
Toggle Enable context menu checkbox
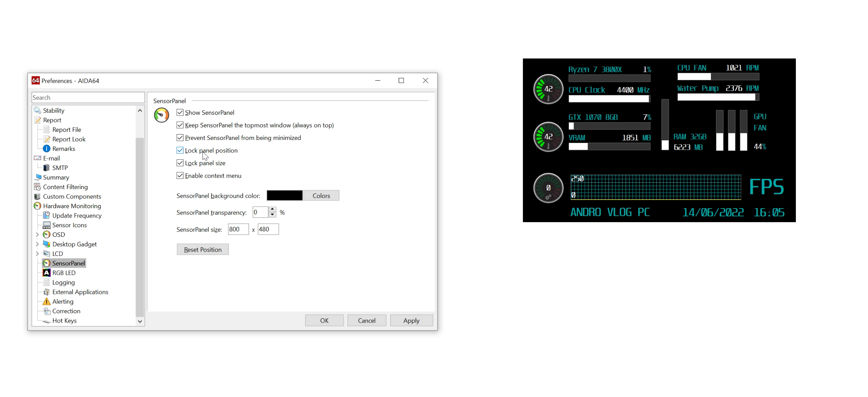180,175
